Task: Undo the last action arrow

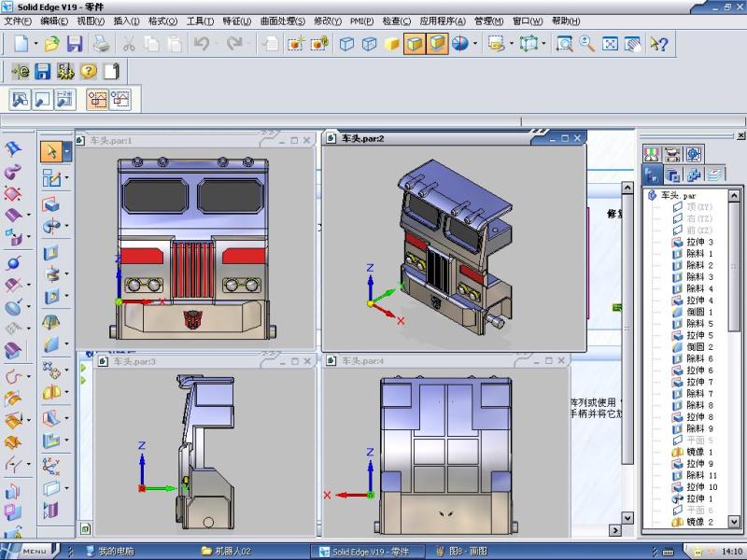Action: click(x=202, y=44)
